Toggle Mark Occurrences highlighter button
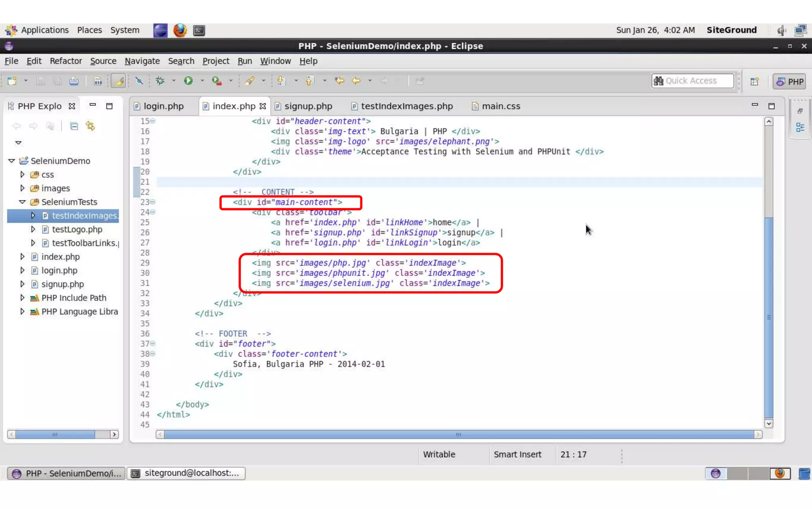812x508 pixels. coord(118,81)
